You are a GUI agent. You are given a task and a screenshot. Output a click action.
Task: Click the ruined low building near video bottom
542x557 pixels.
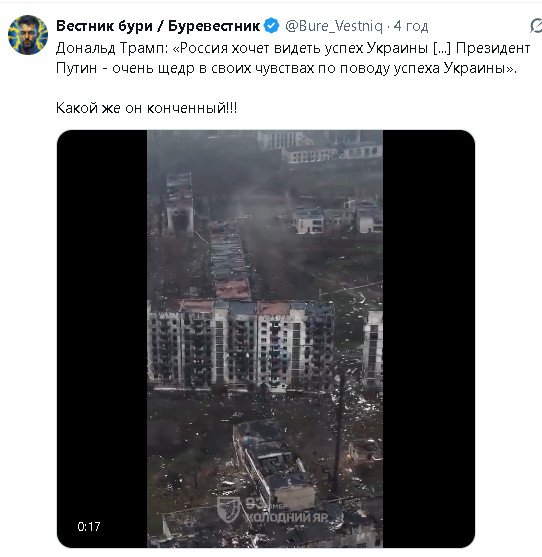pos(273,465)
